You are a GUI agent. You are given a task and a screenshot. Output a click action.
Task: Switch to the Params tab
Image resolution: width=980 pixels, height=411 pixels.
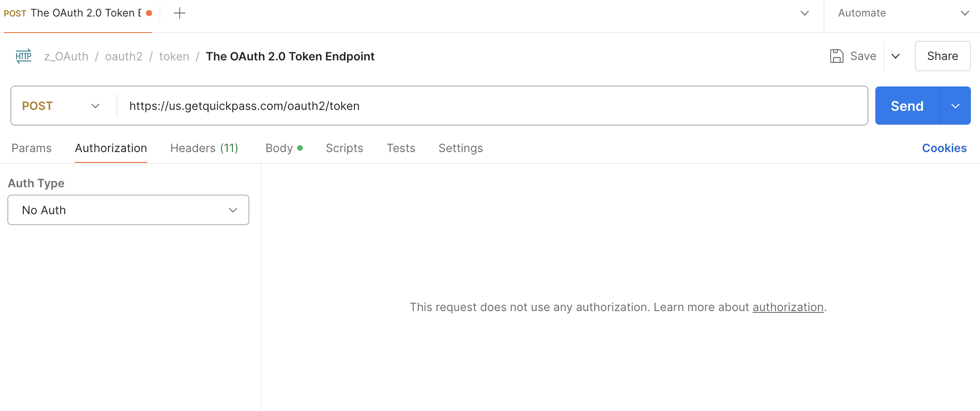(32, 148)
